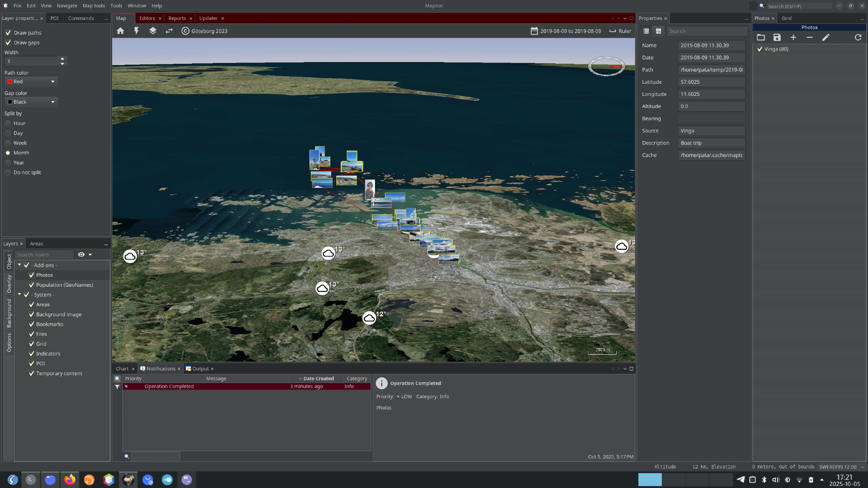Click the swap arrows icon in the map toolbar

[x=169, y=31]
